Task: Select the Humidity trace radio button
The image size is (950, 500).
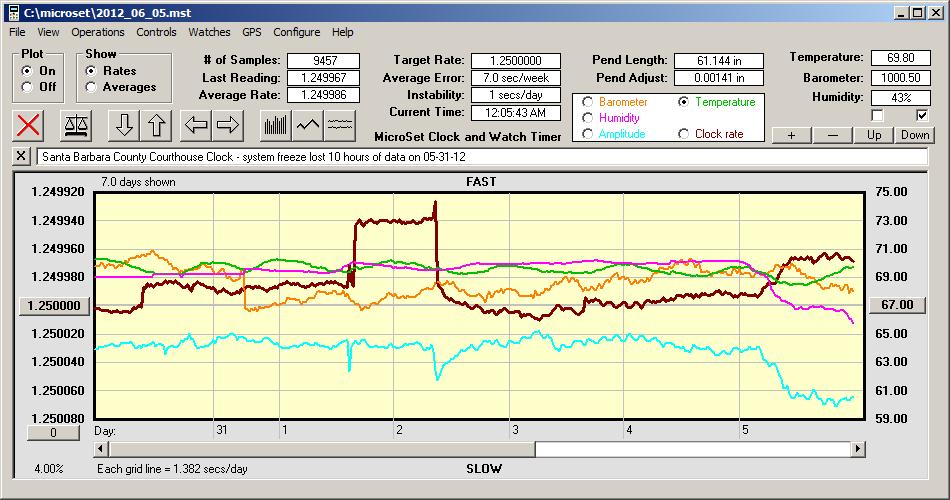Action: (587, 118)
